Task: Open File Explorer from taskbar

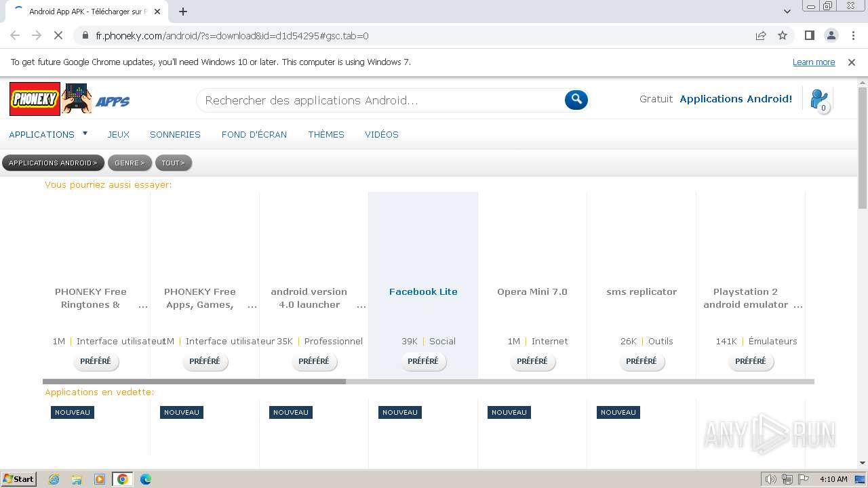Action: (x=77, y=479)
